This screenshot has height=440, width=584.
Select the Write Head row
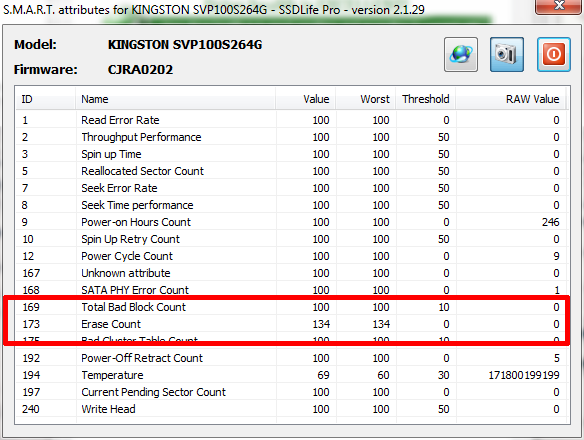click(291, 409)
